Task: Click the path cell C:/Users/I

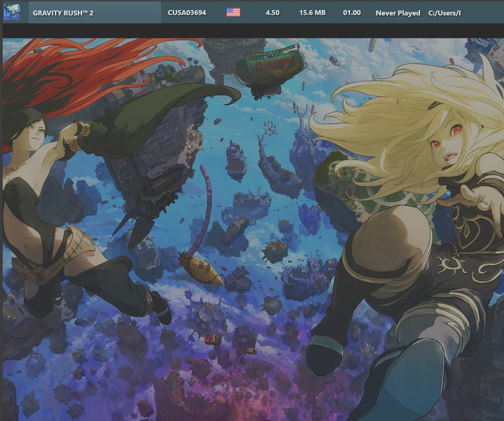Action: [x=445, y=13]
